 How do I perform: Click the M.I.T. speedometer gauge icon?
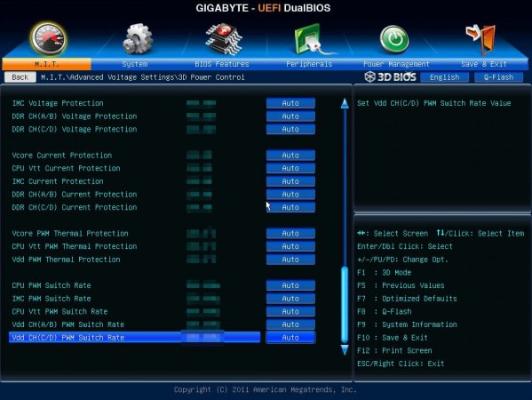click(x=49, y=39)
